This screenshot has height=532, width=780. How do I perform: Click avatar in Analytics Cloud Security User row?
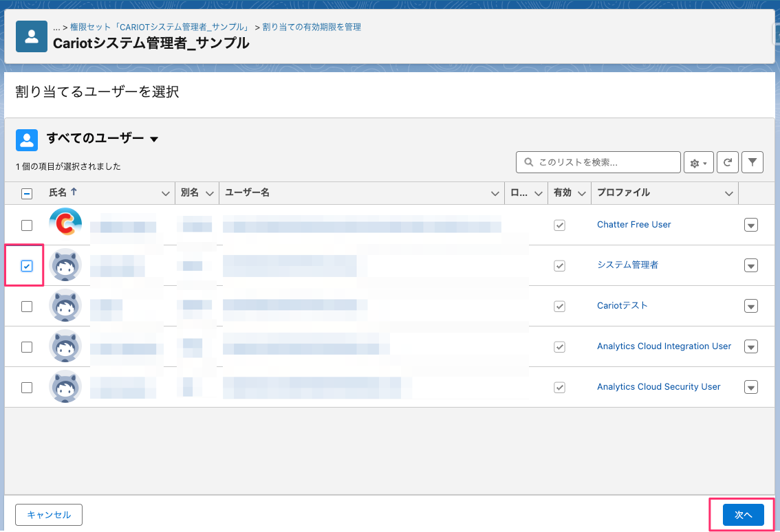(65, 387)
